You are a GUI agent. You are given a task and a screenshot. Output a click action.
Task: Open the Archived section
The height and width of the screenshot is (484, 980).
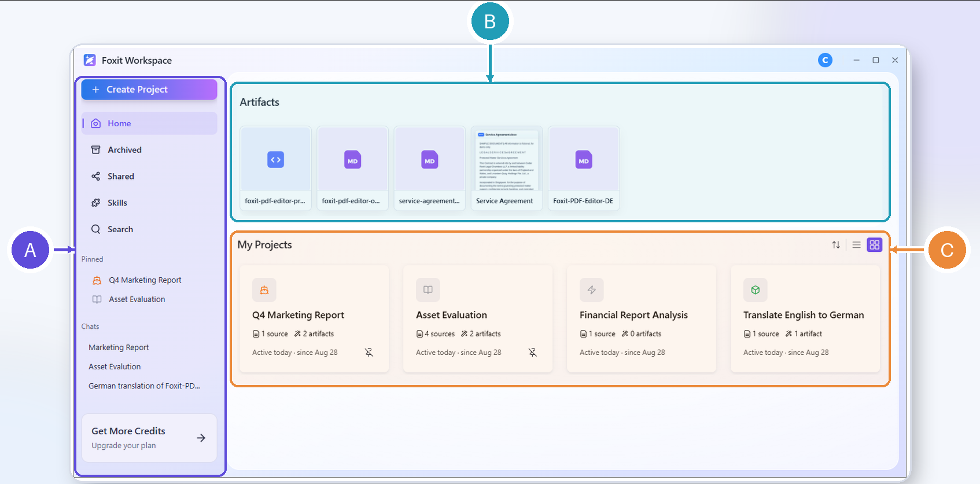coord(149,150)
